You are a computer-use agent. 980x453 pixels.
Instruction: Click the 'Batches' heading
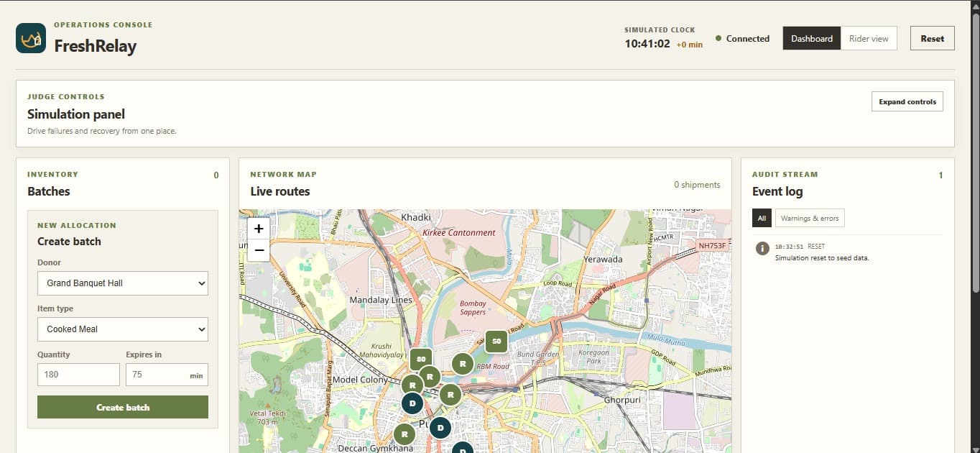tap(49, 191)
